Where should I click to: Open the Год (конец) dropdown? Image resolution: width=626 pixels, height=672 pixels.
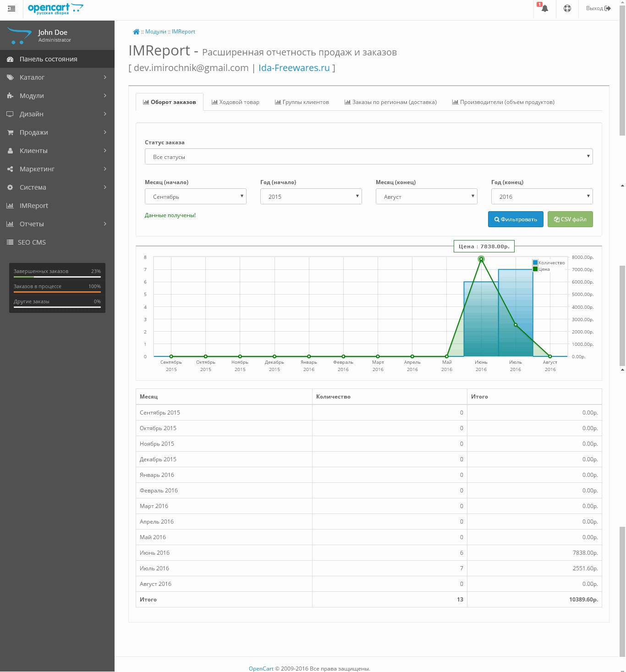542,197
